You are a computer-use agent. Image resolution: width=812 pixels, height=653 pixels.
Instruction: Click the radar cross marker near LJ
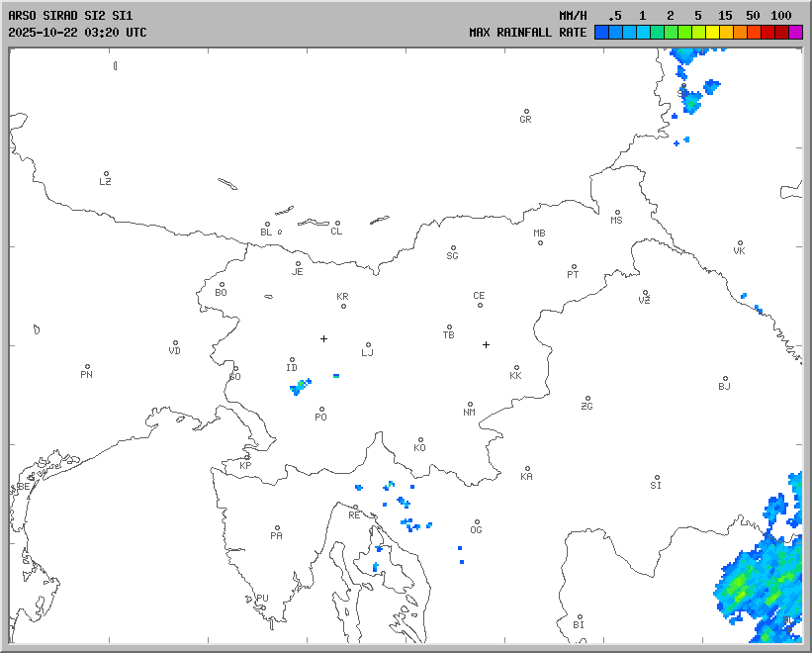click(323, 338)
